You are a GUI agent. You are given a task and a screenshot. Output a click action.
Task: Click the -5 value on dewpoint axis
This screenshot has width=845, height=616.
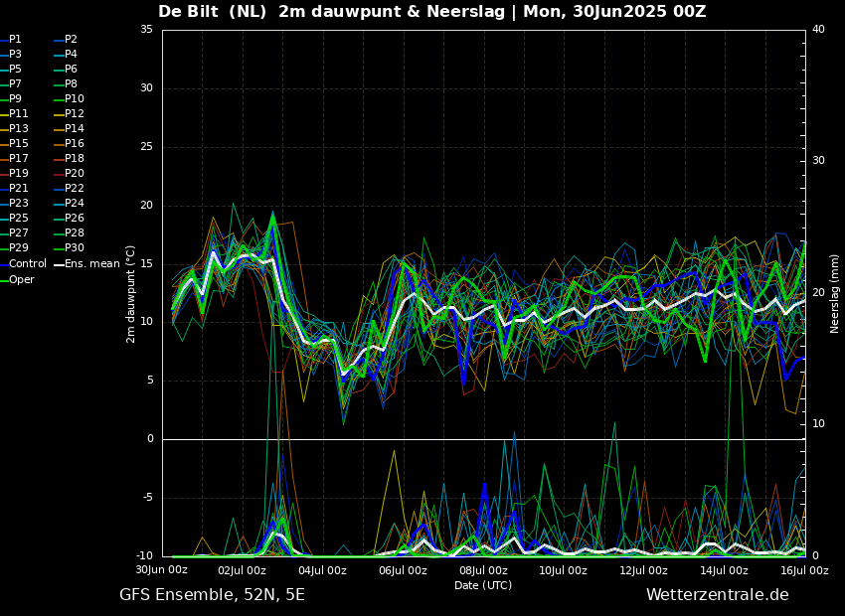148,498
